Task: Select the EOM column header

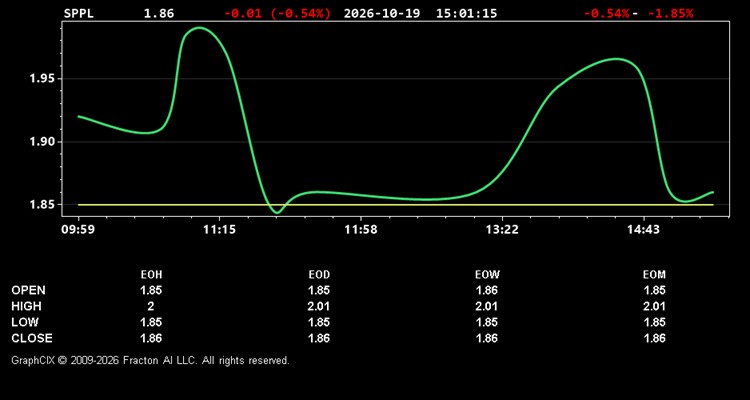Action: pyautogui.click(x=654, y=275)
